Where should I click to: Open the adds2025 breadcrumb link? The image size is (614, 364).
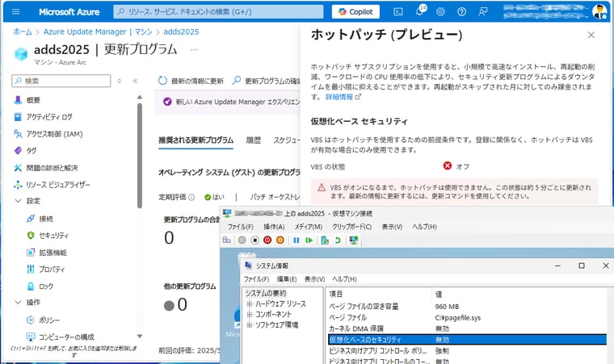pyautogui.click(x=181, y=31)
